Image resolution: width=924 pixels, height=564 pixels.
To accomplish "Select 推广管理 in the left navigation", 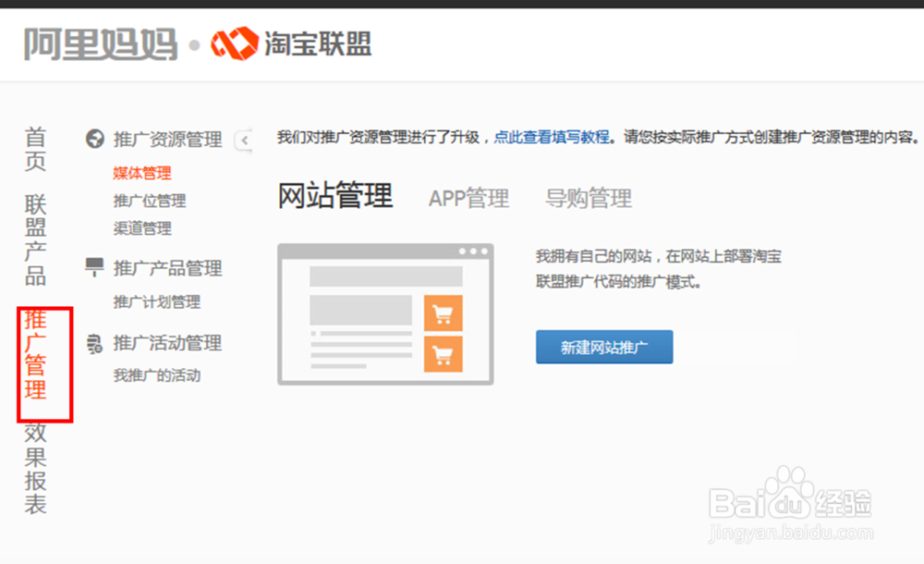I will (35, 354).
